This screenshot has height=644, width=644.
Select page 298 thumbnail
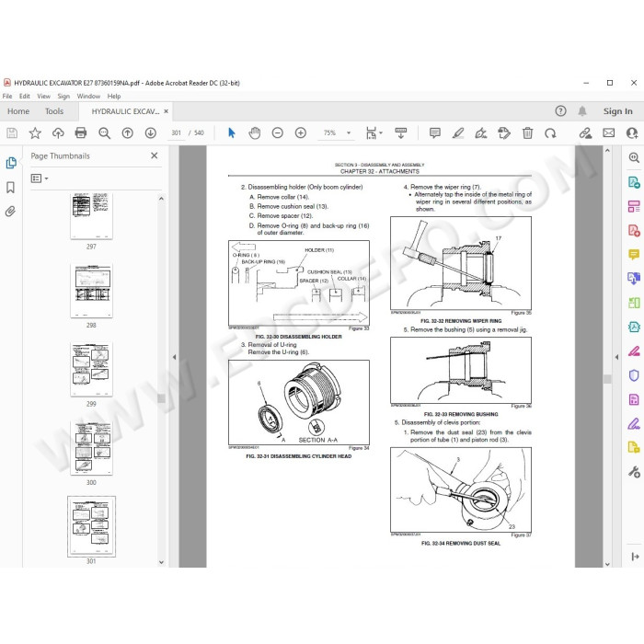(x=91, y=291)
